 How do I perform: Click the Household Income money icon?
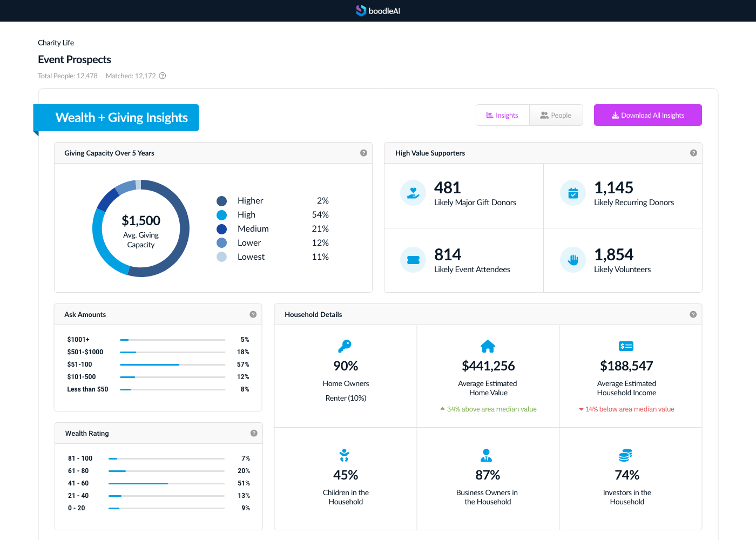[626, 346]
